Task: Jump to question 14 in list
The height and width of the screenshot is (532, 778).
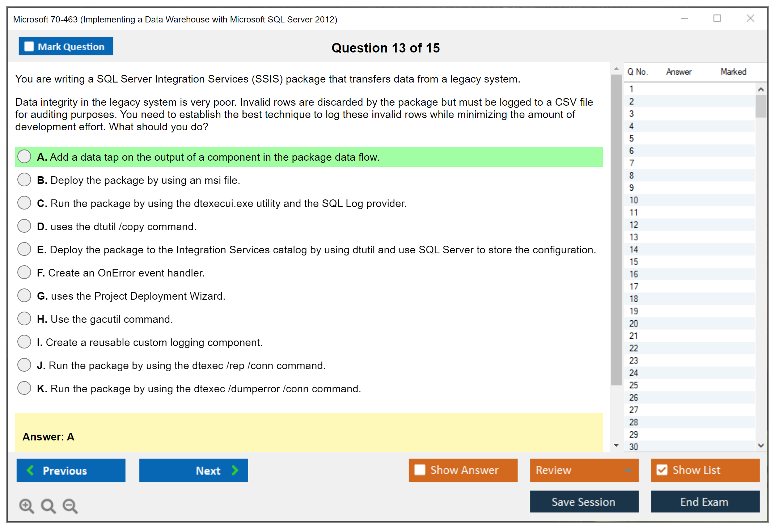Action: 634,249
